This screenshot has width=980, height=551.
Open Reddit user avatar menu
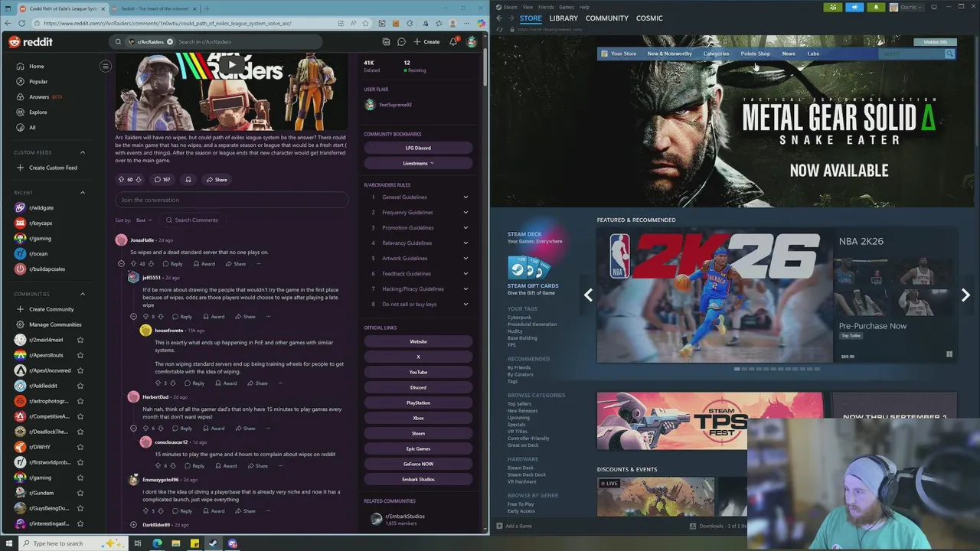472,41
